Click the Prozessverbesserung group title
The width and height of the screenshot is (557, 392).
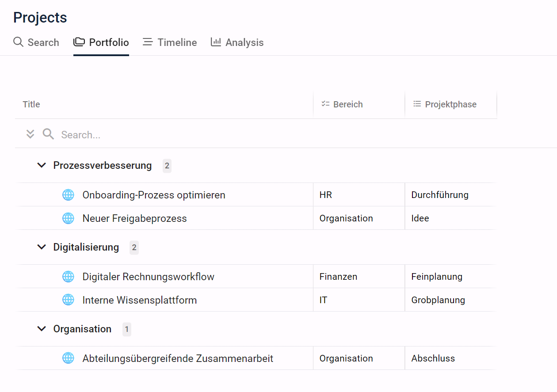click(103, 165)
